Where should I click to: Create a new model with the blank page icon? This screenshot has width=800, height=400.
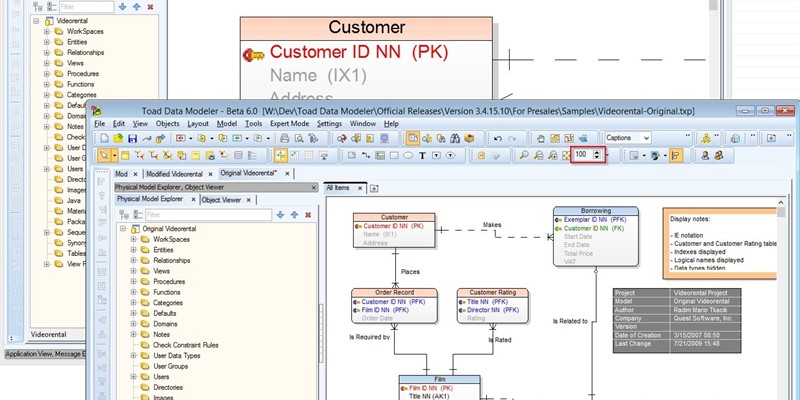pyautogui.click(x=105, y=138)
